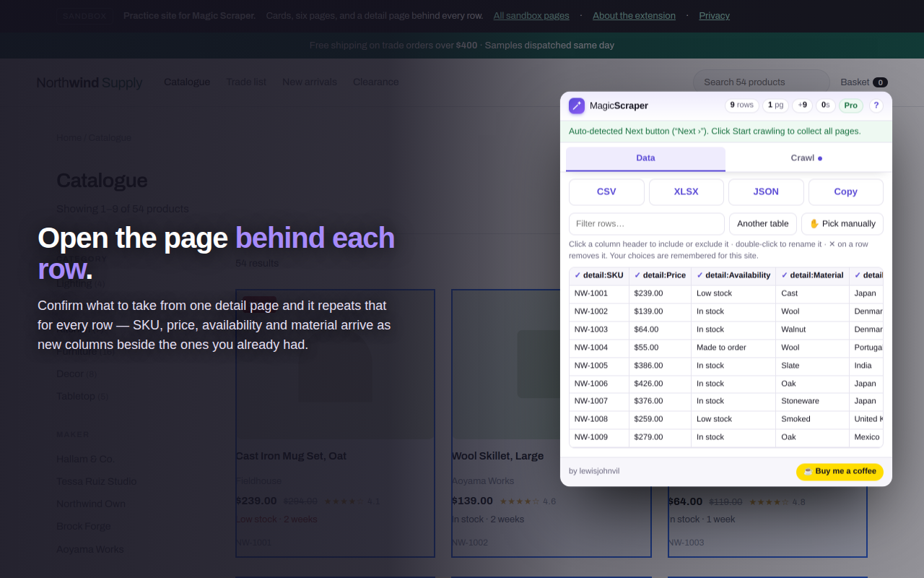Click the 0s timer chip
924x578 pixels.
pyautogui.click(x=826, y=105)
